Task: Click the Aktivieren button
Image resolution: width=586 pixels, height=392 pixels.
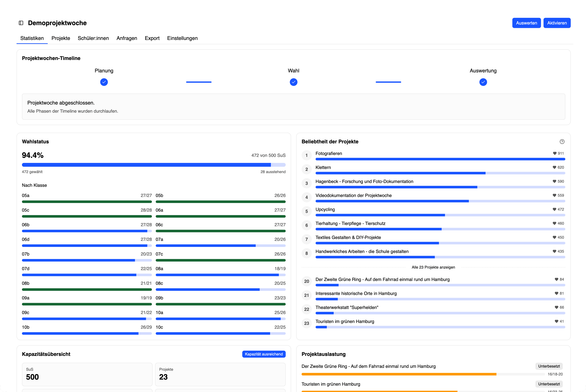Action: pyautogui.click(x=557, y=23)
